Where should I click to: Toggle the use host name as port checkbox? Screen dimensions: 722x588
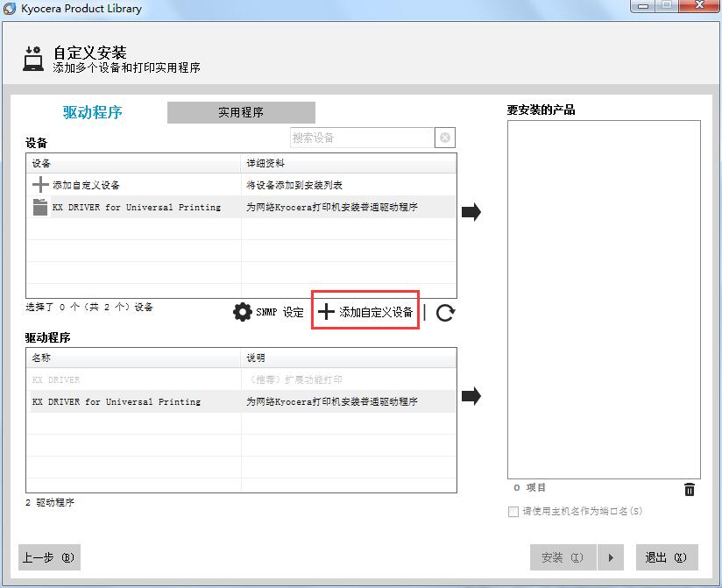tap(513, 512)
